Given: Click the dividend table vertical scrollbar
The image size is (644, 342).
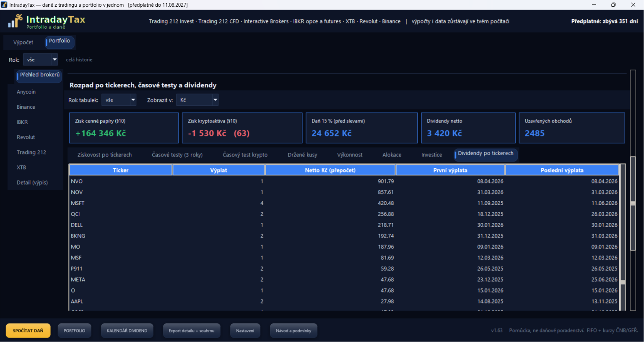Looking at the screenshot, I should (623, 237).
